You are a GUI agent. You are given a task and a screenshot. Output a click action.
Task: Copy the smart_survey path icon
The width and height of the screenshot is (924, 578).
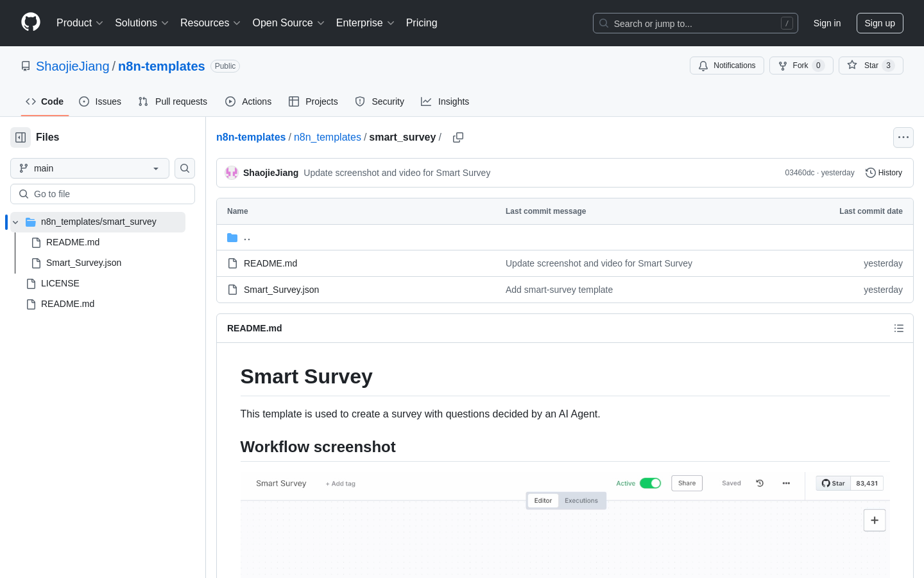[458, 137]
